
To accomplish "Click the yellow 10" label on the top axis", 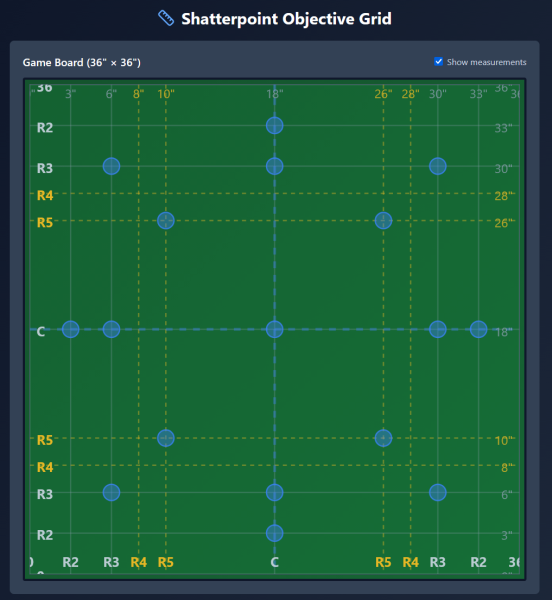I will click(x=166, y=94).
